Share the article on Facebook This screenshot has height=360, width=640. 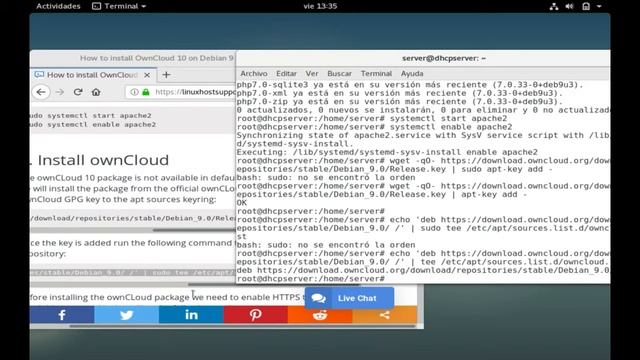[62, 315]
